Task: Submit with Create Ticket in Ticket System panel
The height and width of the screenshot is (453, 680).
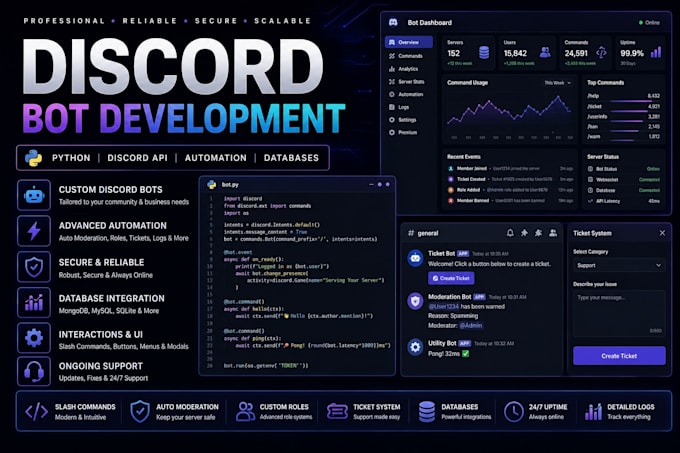Action: click(619, 356)
